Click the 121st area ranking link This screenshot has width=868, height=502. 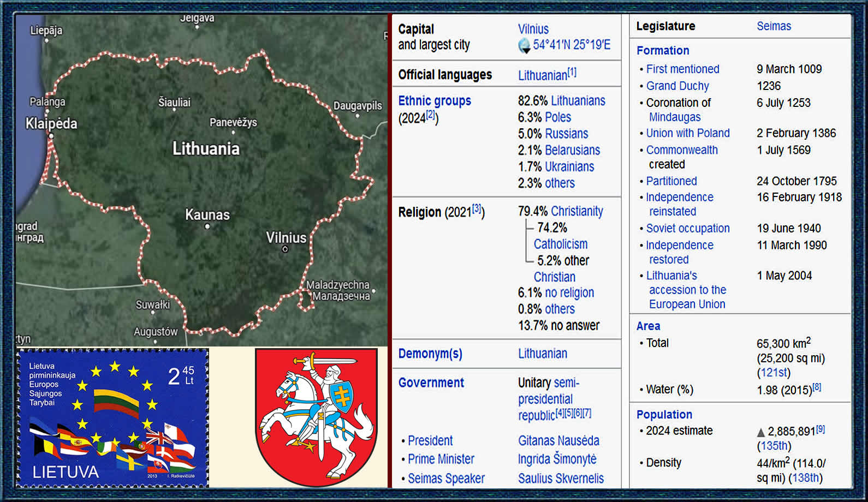[774, 373]
